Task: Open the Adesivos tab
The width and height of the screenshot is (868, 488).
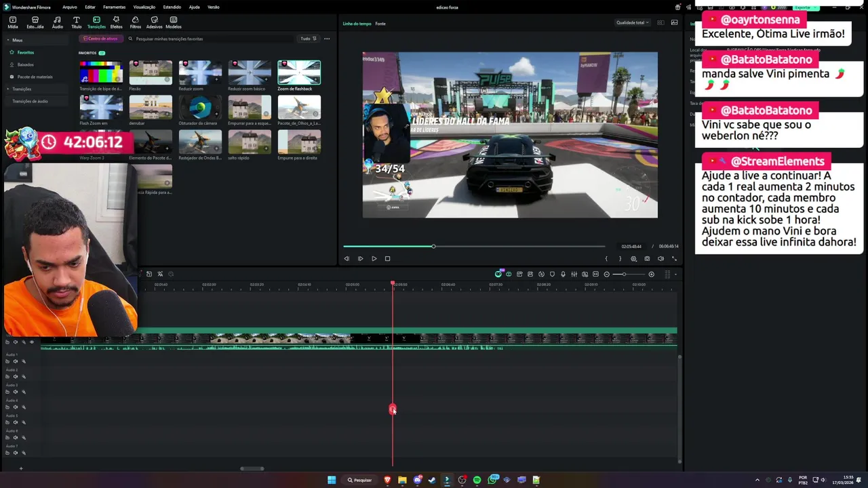Action: [x=154, y=22]
